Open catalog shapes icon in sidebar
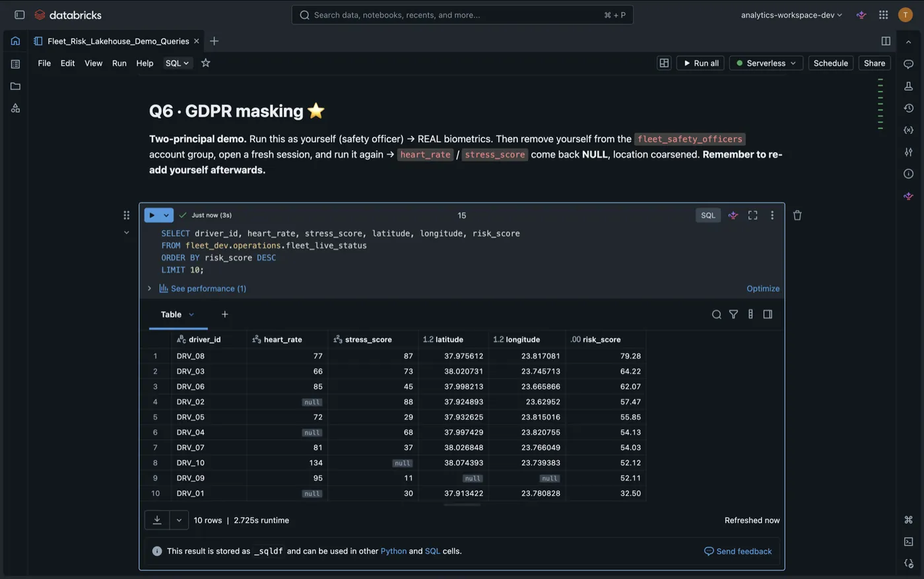The height and width of the screenshot is (579, 924). tap(15, 108)
